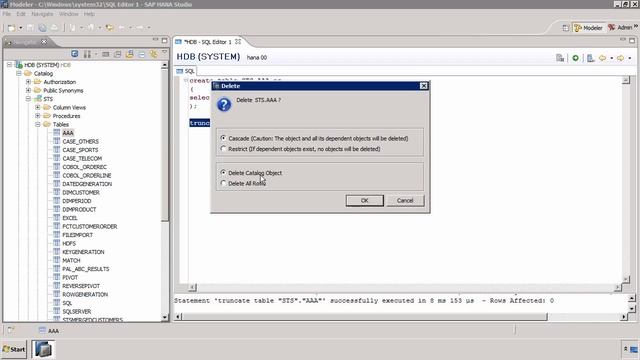Screen dimensions: 640x360
Task: Click the SQL console icon right of execute
Action: tap(590, 58)
